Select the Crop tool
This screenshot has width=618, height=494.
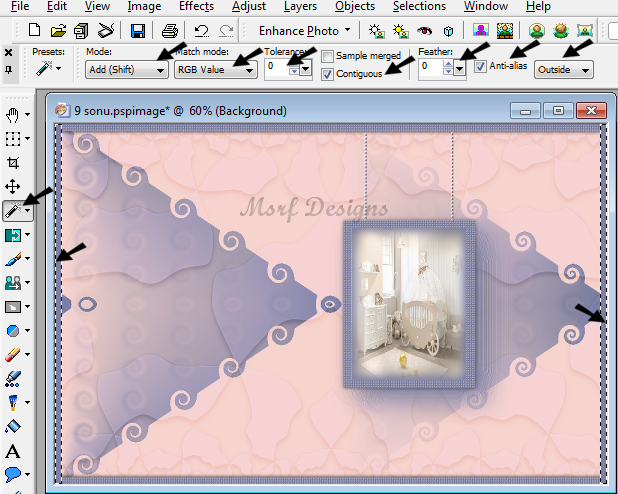[x=12, y=162]
